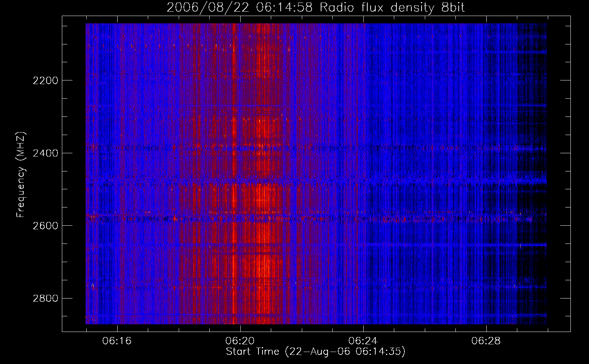Click the 06:28 time tick label
Screen dimensions: 589x364
486,341
